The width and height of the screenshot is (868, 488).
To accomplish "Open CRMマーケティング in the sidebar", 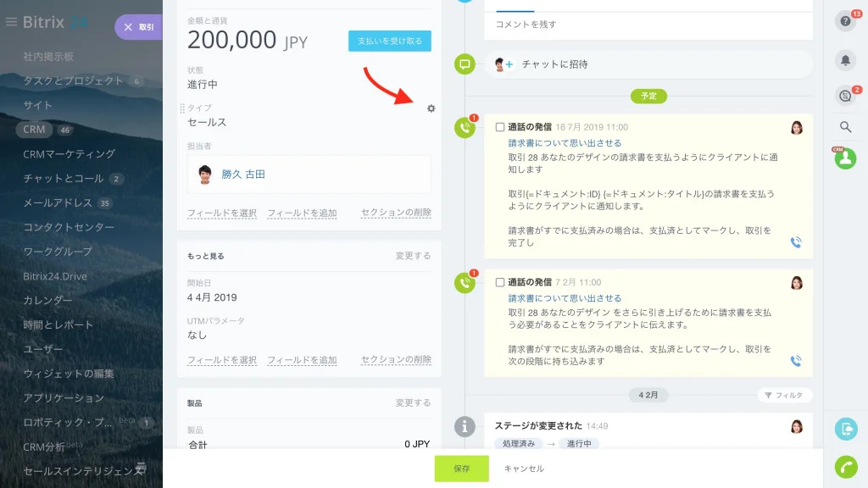I will coord(70,154).
